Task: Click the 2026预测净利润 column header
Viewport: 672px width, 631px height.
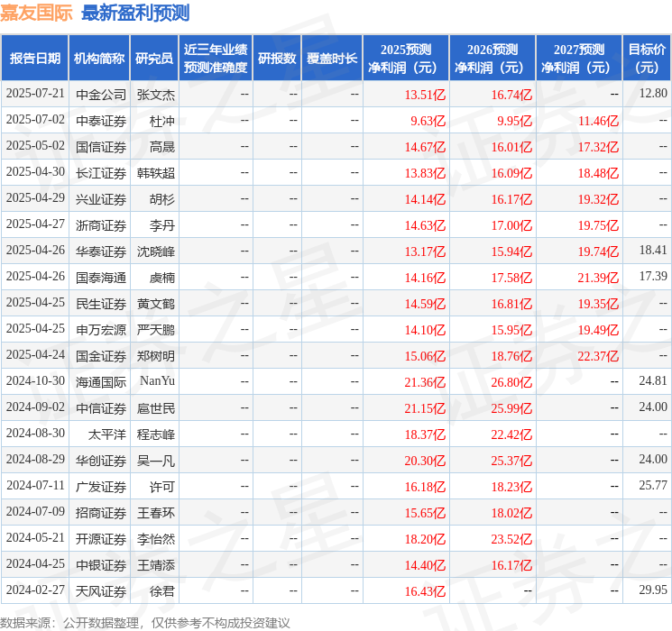Action: pos(492,59)
